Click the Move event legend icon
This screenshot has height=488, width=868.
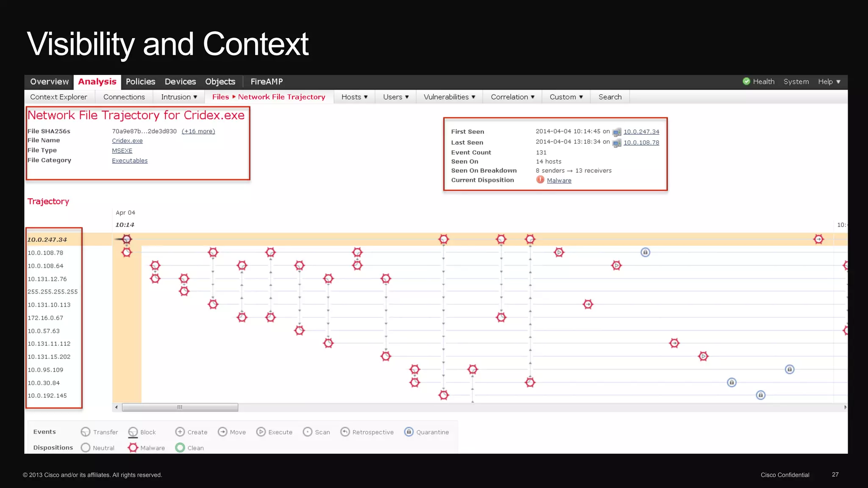click(222, 432)
